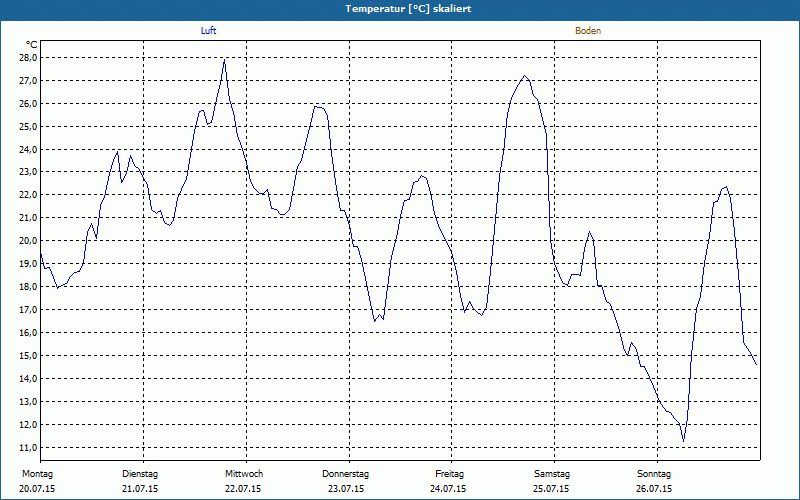
Task: Click the '18,0' y-axis value
Action: point(28,287)
